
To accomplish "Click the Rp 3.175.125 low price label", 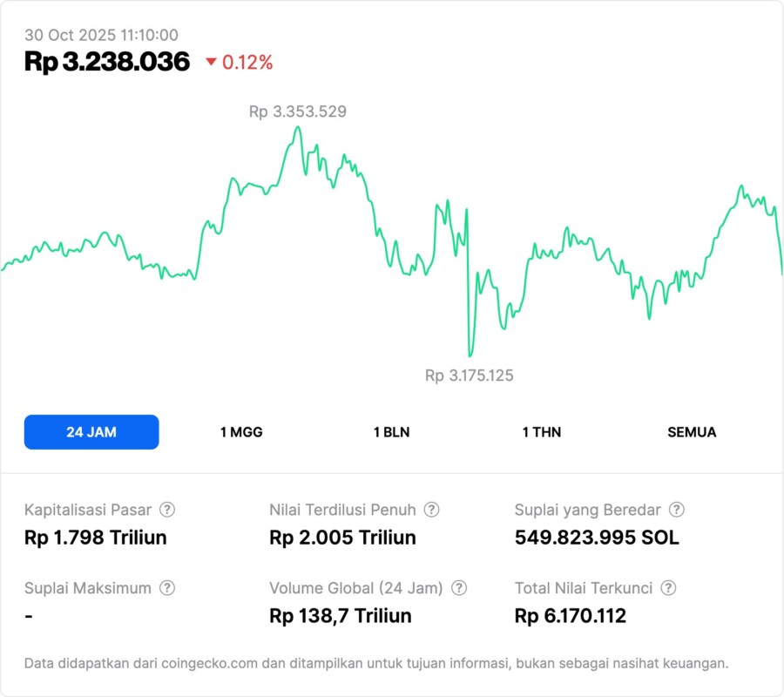I will tap(470, 376).
